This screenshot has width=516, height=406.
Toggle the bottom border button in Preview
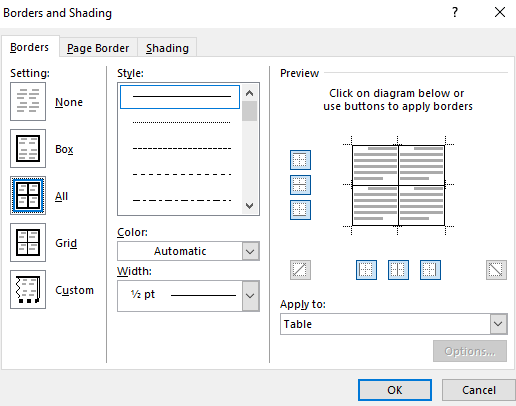coord(300,210)
